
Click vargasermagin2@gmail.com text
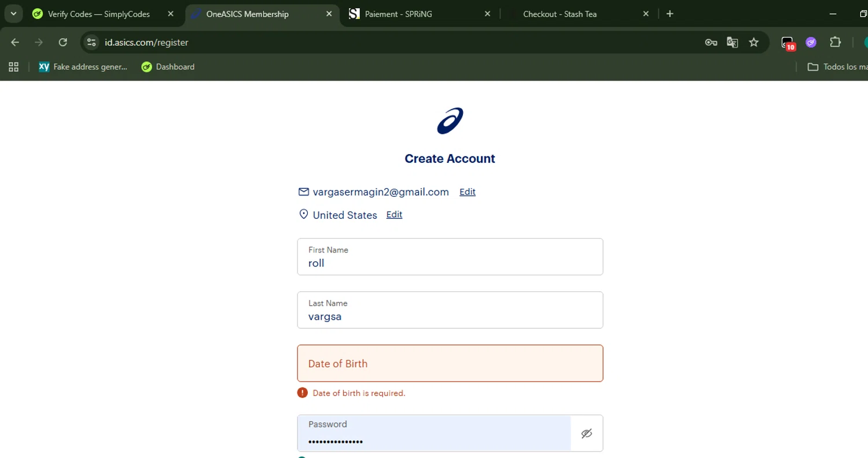tap(381, 192)
